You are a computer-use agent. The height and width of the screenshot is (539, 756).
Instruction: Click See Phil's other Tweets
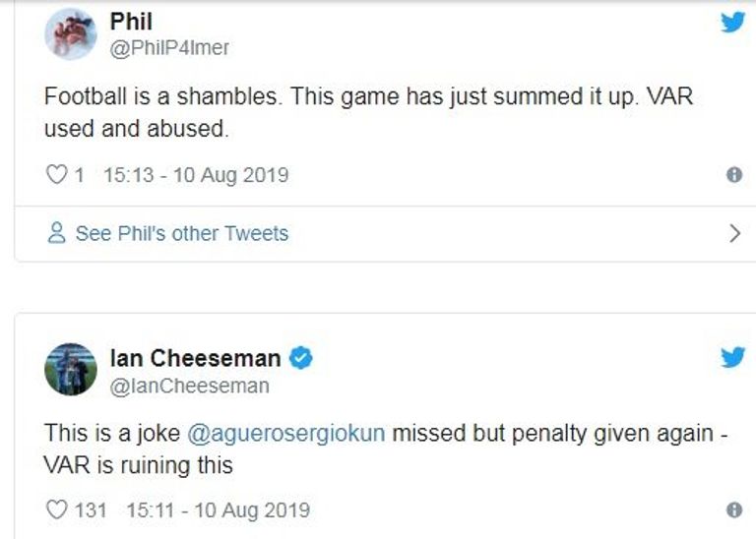pos(181,233)
